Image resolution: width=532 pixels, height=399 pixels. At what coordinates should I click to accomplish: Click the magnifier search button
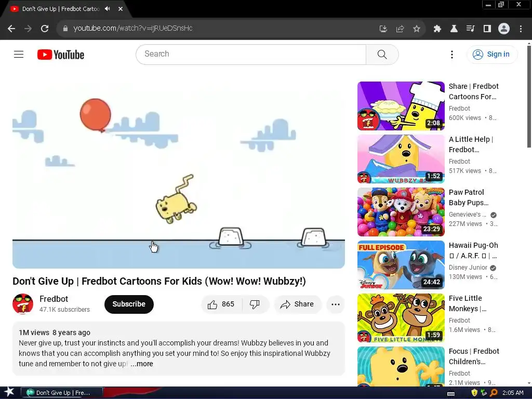(382, 54)
